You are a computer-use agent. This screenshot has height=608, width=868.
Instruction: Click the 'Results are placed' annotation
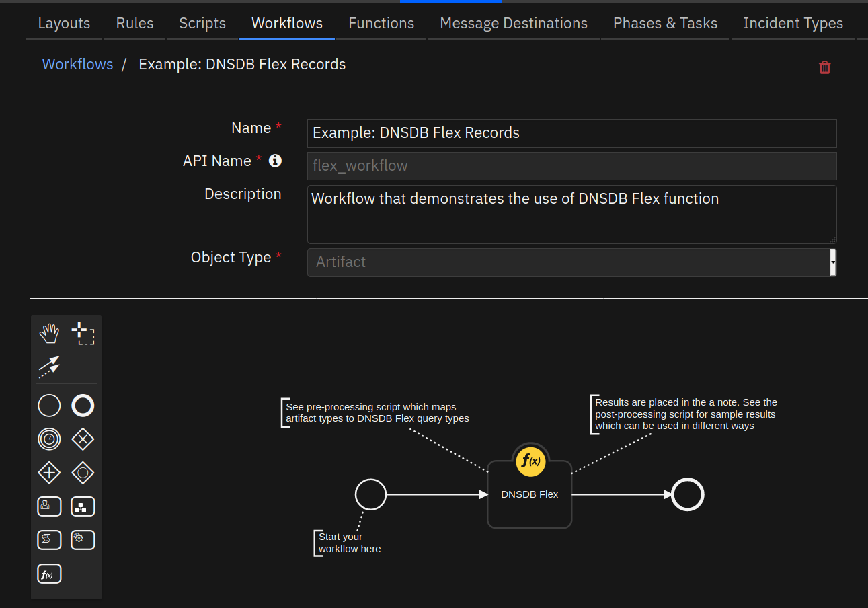(x=686, y=414)
